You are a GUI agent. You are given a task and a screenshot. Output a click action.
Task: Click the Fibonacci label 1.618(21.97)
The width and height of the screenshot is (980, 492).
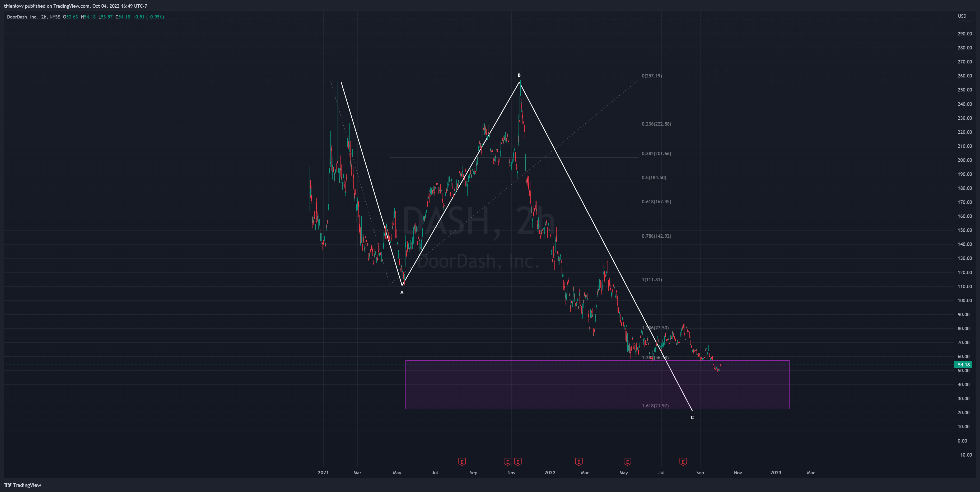(x=655, y=406)
